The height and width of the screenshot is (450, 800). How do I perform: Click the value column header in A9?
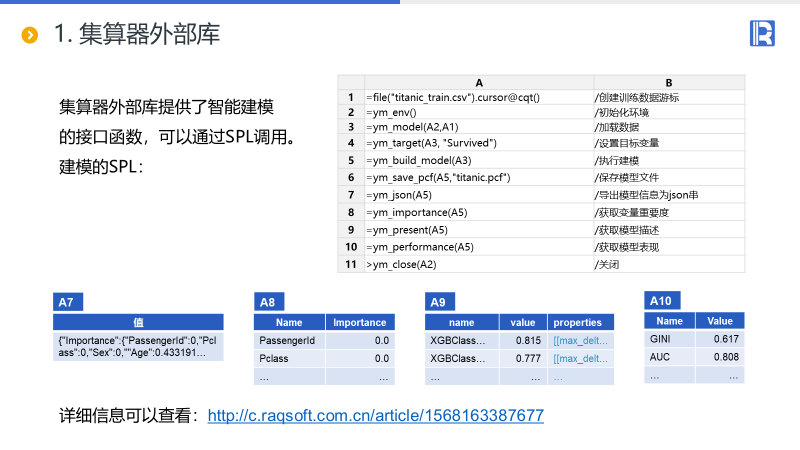(x=523, y=322)
